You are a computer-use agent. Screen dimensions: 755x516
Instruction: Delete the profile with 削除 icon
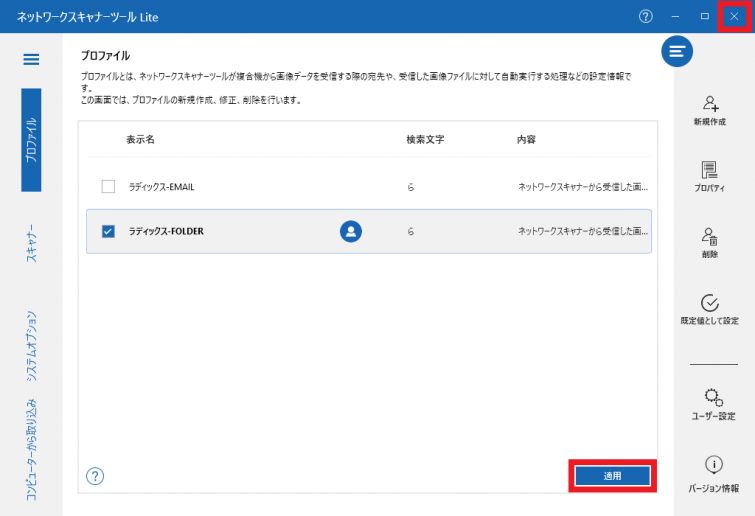point(710,243)
